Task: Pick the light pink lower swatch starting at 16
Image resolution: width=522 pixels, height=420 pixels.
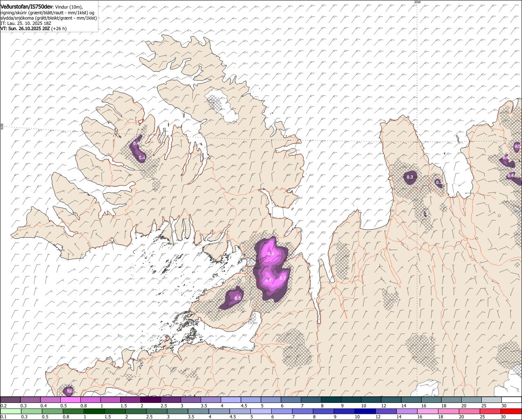Action: click(x=428, y=411)
